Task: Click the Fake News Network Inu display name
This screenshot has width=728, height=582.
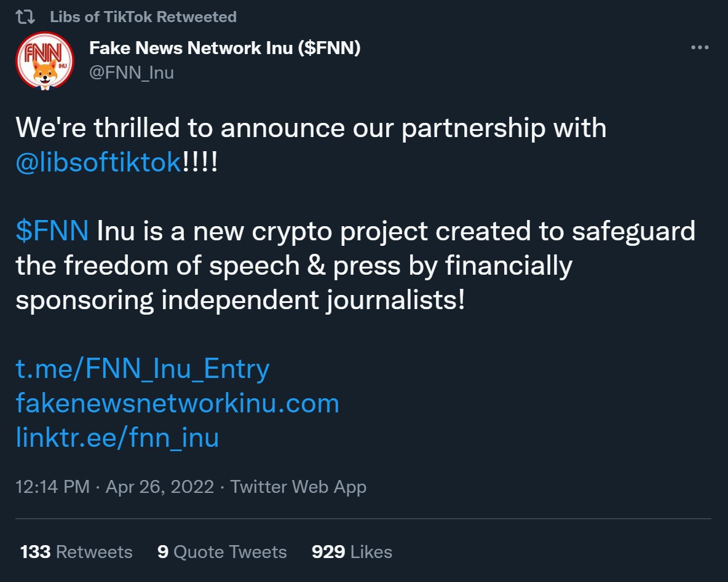Action: pyautogui.click(x=224, y=48)
